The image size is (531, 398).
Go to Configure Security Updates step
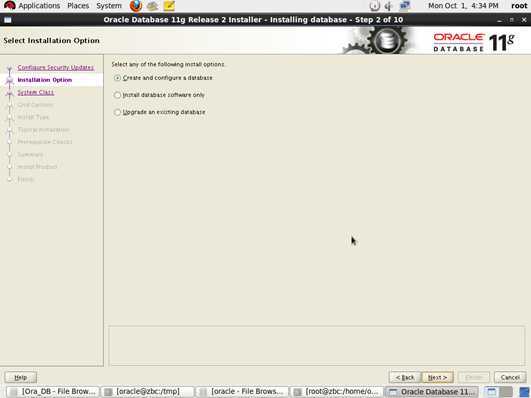(56, 67)
